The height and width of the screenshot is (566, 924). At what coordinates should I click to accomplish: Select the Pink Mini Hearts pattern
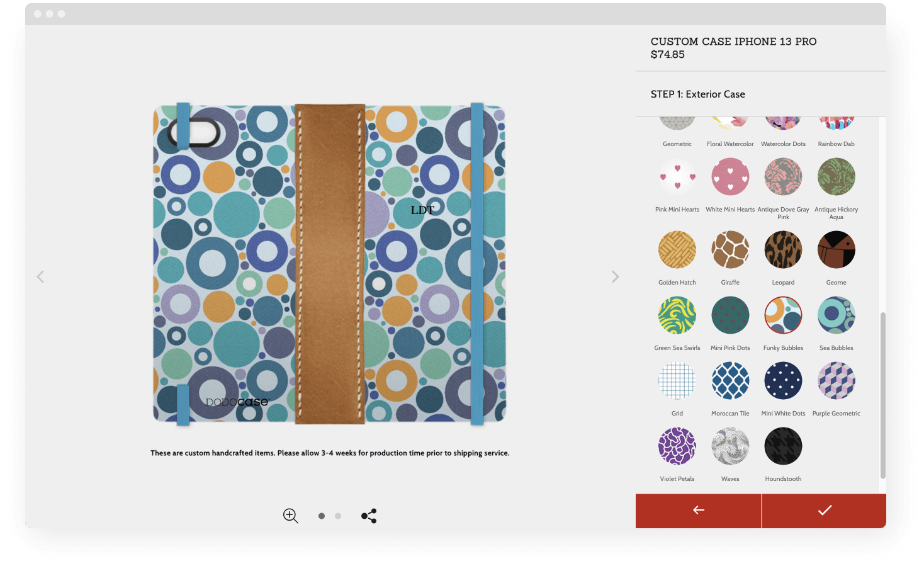(x=677, y=177)
